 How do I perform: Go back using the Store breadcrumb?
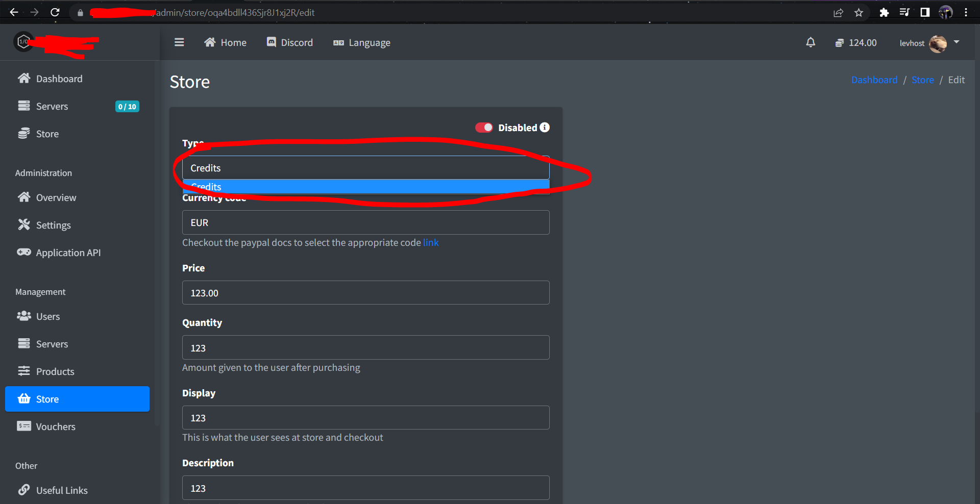click(x=923, y=80)
